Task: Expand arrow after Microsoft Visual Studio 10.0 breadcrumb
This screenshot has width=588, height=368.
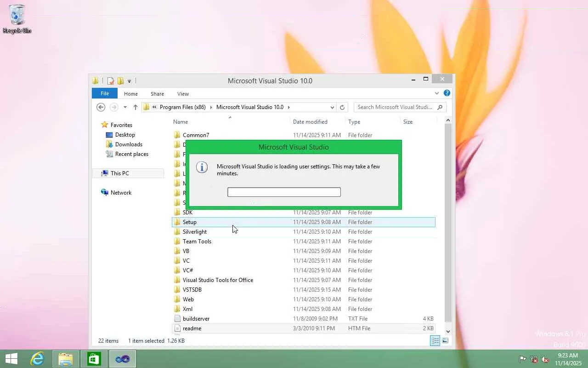Action: [x=289, y=107]
